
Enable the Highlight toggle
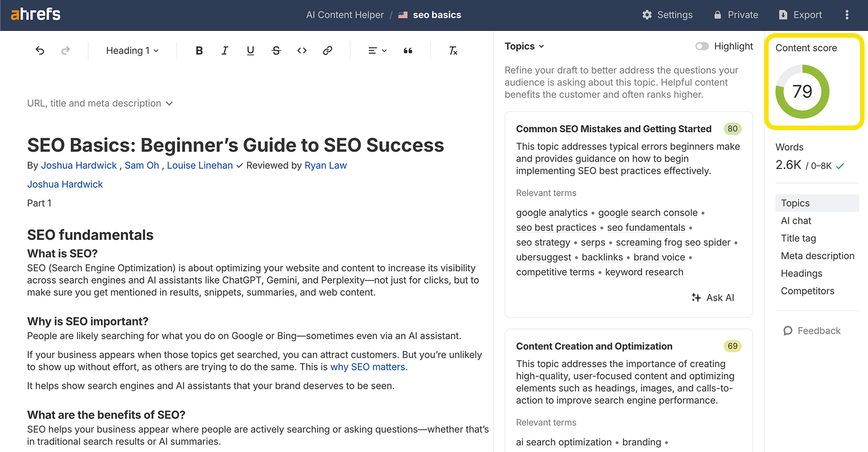pyautogui.click(x=702, y=46)
